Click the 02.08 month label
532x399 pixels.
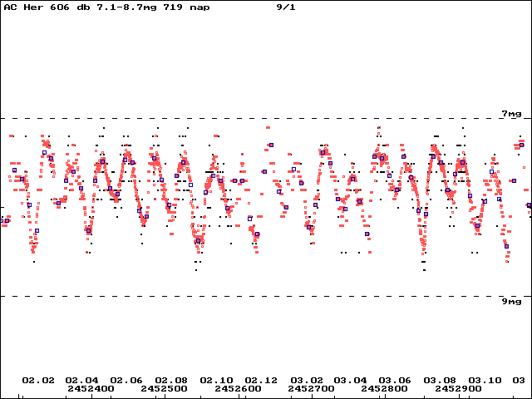171,381
